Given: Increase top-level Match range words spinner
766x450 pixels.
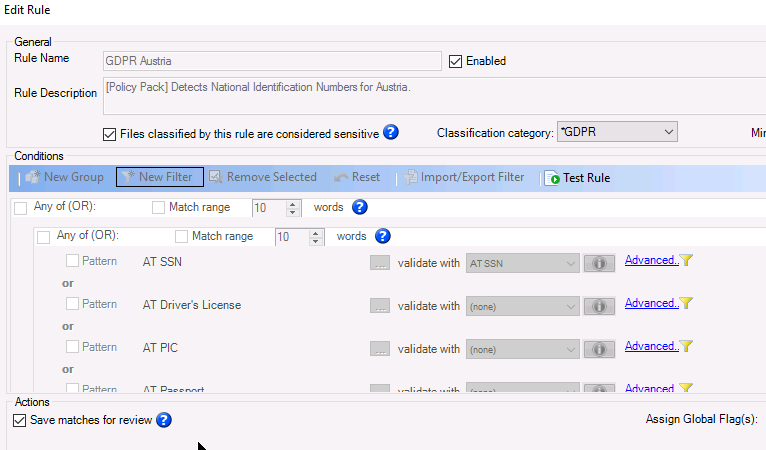Looking at the screenshot, I should [x=293, y=204].
